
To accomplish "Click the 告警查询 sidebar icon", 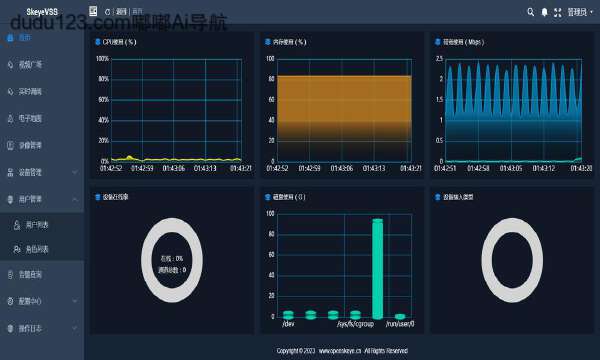I will (10, 275).
